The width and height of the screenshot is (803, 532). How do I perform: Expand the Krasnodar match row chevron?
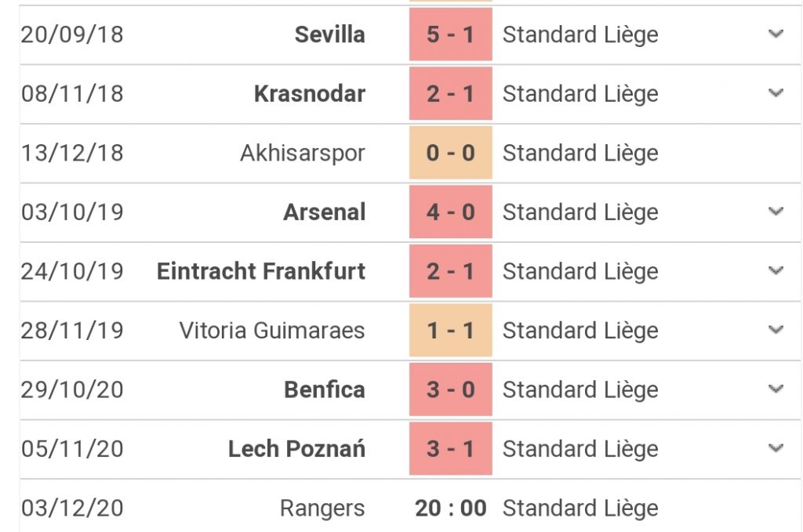(776, 93)
